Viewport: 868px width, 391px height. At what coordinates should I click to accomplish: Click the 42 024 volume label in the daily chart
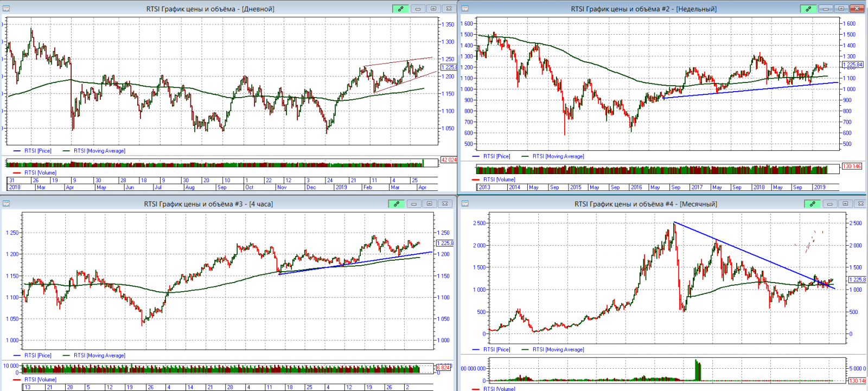coord(449,160)
